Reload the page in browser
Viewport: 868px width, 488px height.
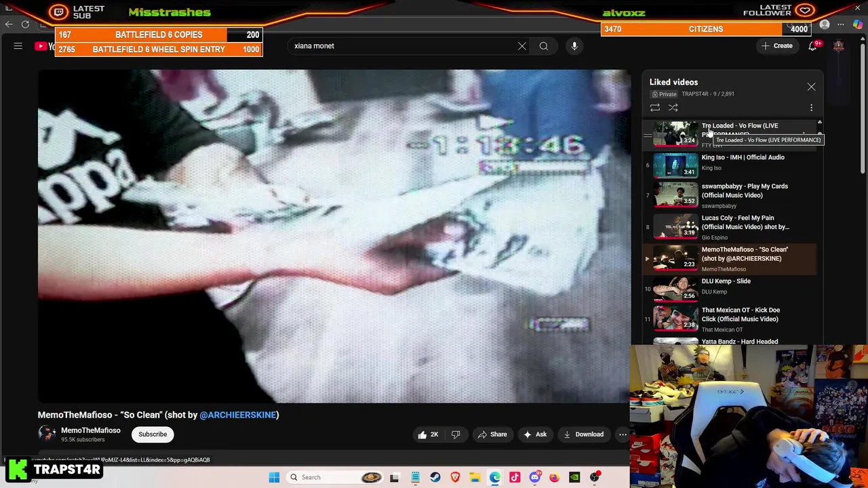[25, 24]
